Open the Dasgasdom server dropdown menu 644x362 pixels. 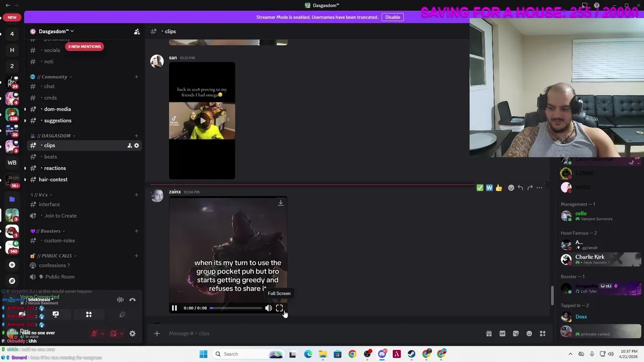(56, 31)
